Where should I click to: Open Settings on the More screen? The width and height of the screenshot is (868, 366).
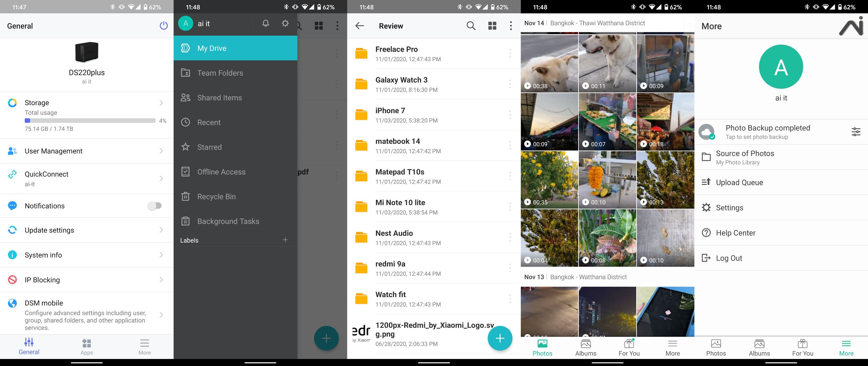781,207
